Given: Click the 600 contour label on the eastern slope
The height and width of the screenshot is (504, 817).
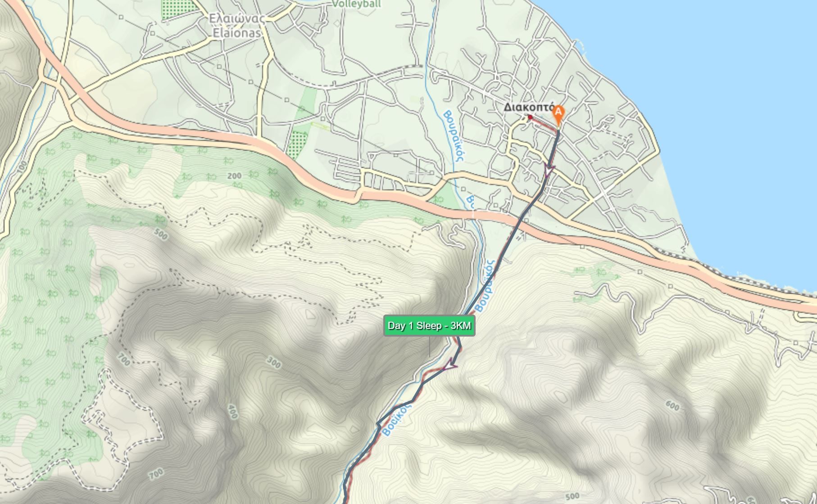Looking at the screenshot, I should (672, 406).
